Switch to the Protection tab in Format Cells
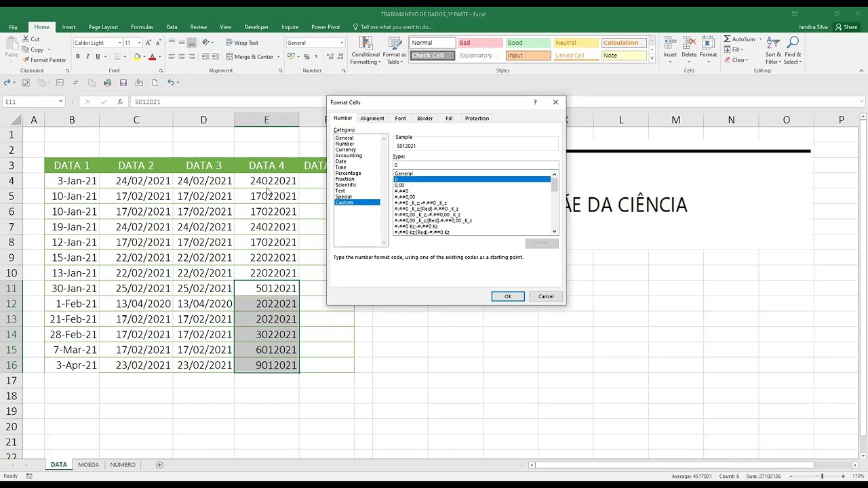This screenshot has height=488, width=868. coord(477,119)
